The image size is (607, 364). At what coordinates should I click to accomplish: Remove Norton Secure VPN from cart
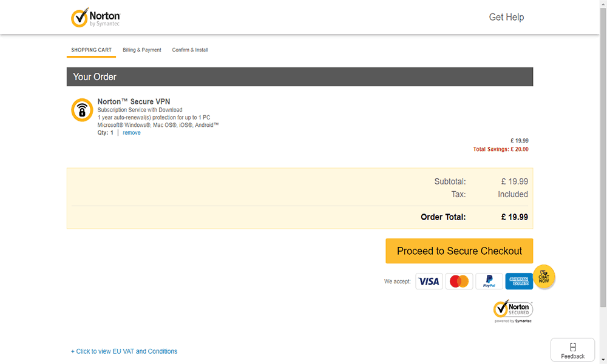tap(132, 133)
